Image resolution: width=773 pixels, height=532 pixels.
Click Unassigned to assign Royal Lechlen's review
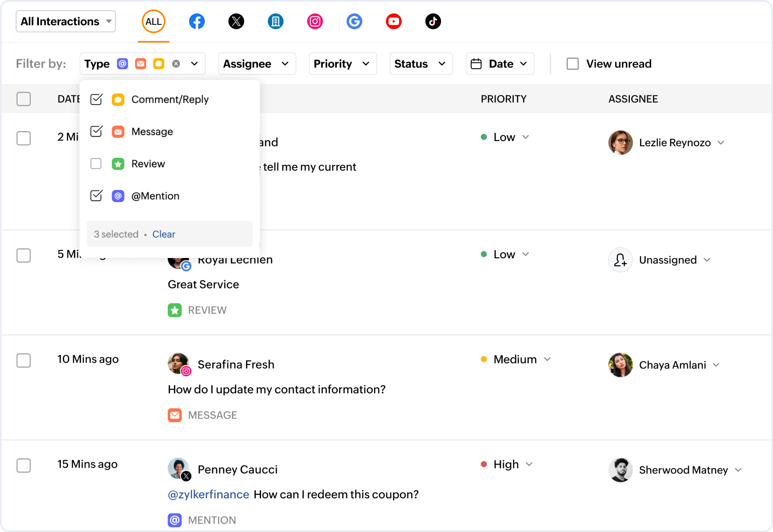coord(668,260)
